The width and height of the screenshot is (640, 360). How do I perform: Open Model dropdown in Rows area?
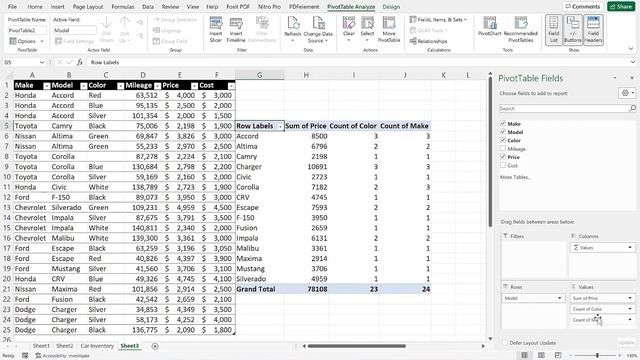pos(559,298)
